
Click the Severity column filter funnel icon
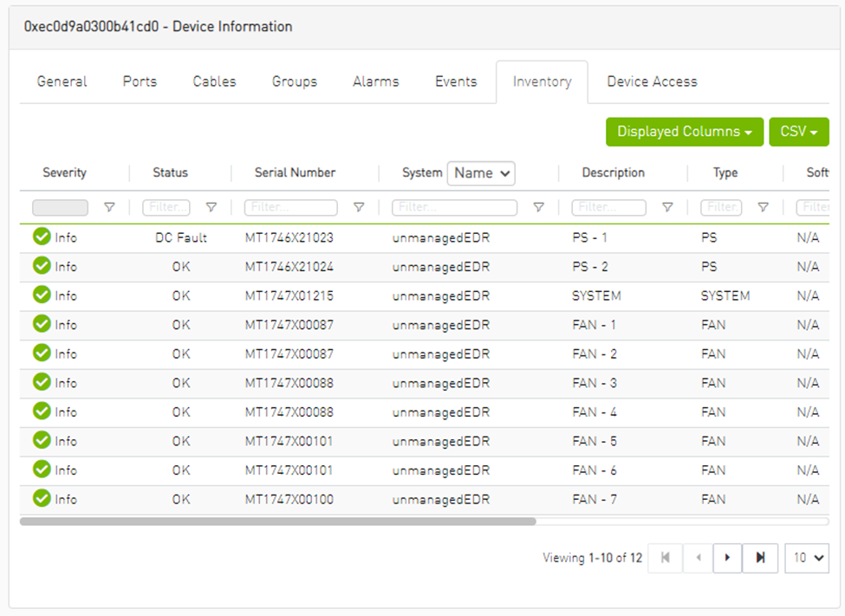tap(109, 208)
